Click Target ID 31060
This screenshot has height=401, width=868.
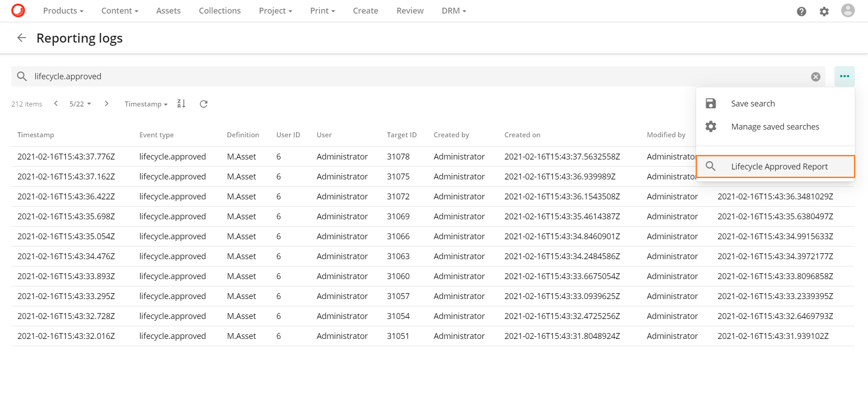tap(398, 276)
